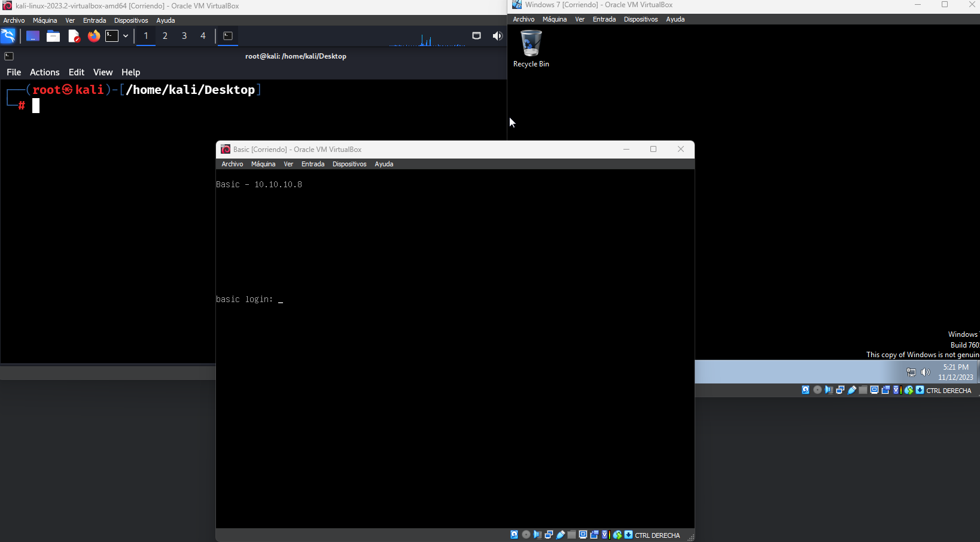Open Dispositivos menu in Basic VM window

pos(349,164)
